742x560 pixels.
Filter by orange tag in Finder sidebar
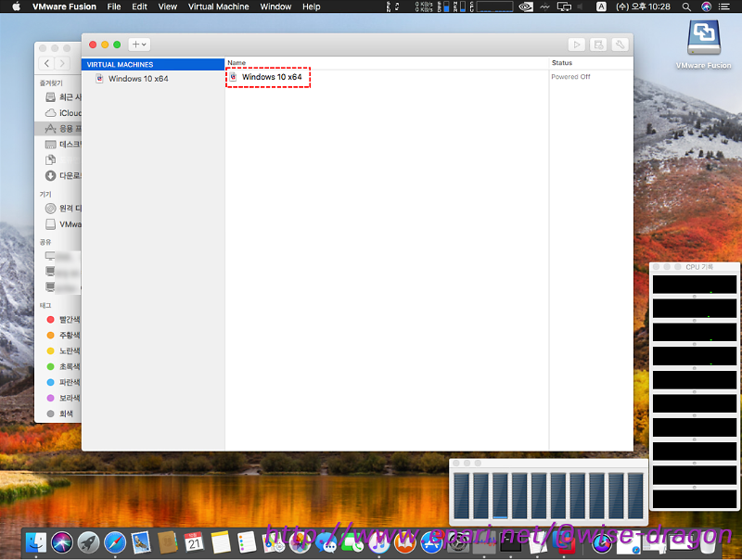[x=63, y=336]
